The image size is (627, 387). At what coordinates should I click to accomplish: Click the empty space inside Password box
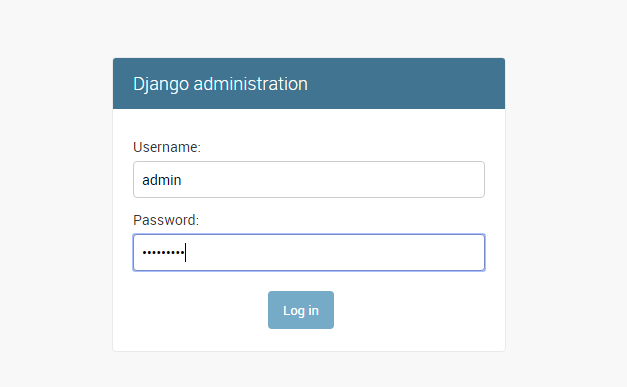[334, 252]
